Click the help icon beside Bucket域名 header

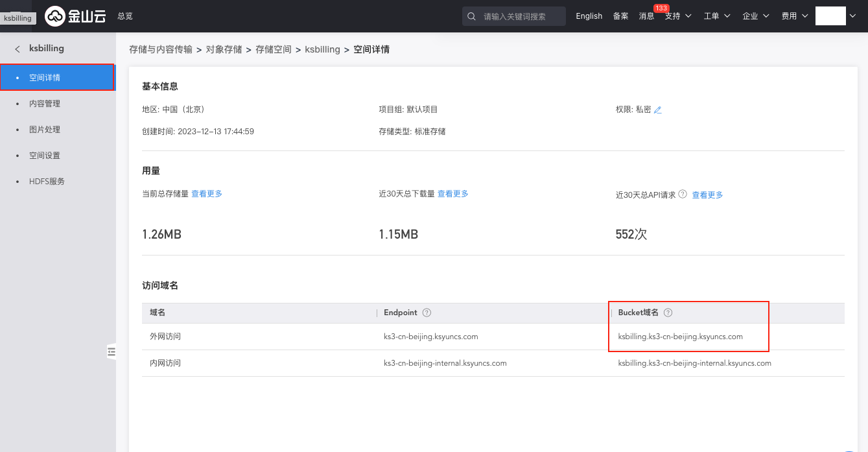pos(668,313)
